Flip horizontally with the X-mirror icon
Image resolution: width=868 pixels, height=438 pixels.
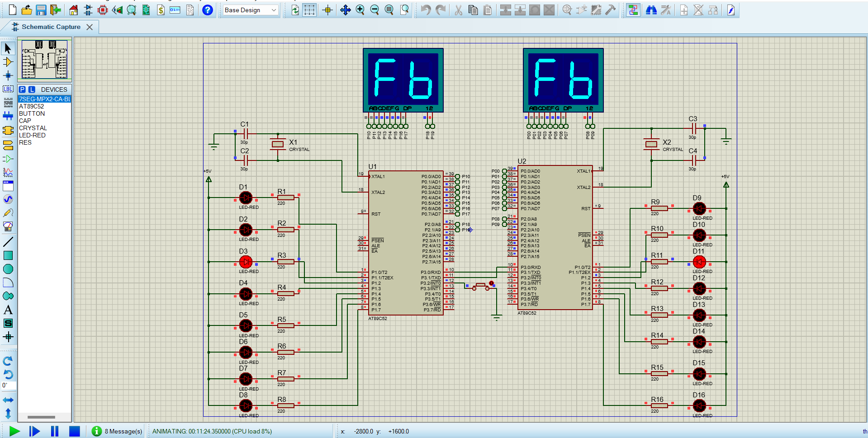(8, 400)
